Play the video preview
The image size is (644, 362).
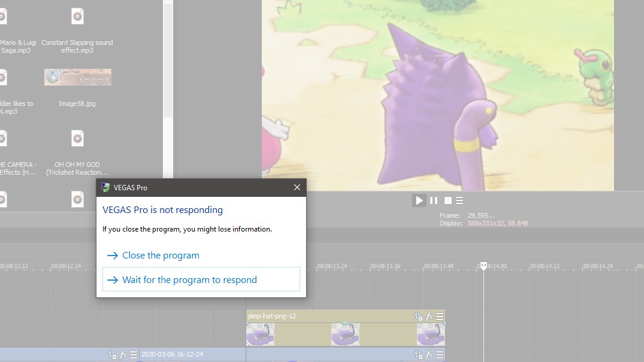coord(419,200)
